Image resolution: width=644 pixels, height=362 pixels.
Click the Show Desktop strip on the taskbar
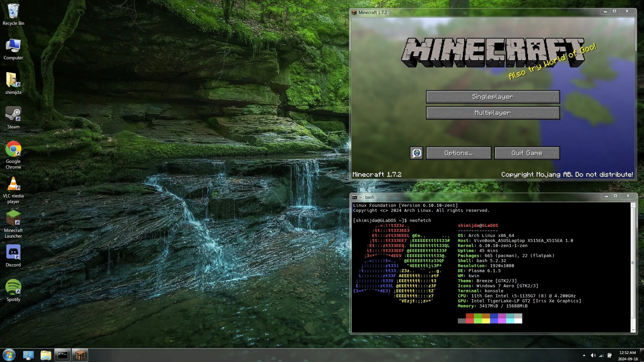pos(642,355)
